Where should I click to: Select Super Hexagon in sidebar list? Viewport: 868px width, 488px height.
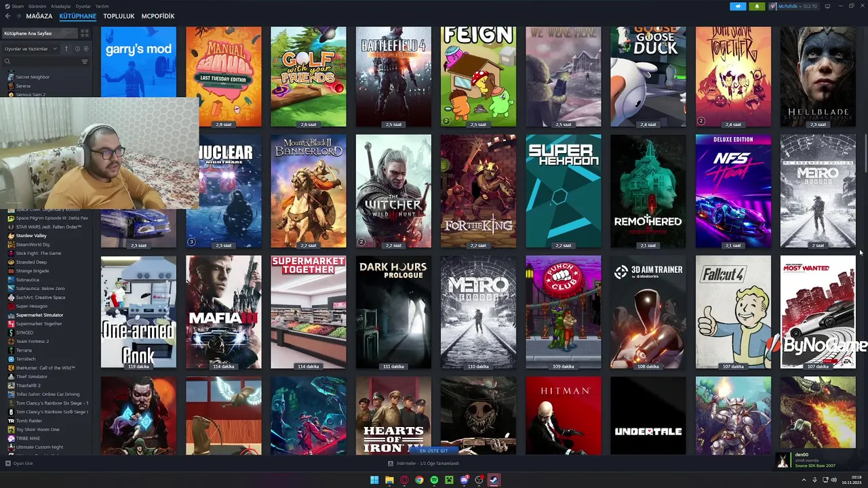[31, 306]
